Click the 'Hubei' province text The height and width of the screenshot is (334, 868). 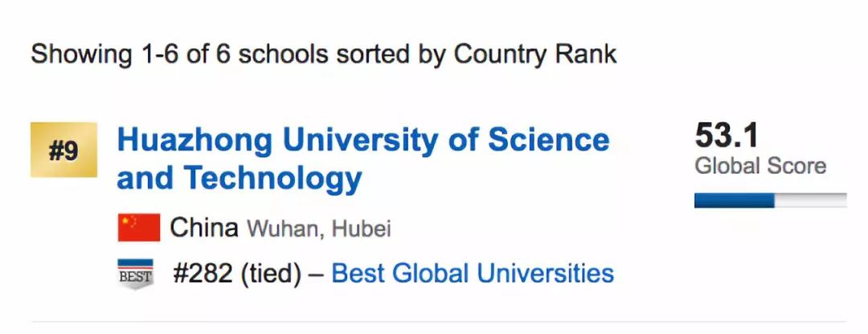tap(360, 229)
